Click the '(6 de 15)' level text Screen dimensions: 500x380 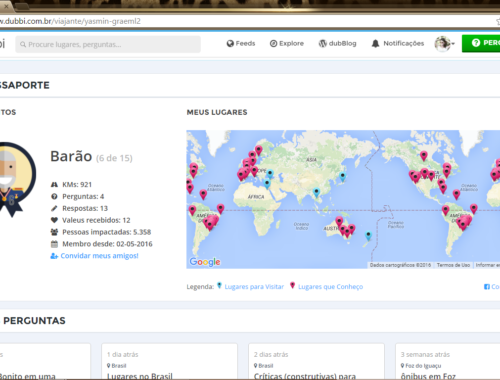click(x=114, y=158)
